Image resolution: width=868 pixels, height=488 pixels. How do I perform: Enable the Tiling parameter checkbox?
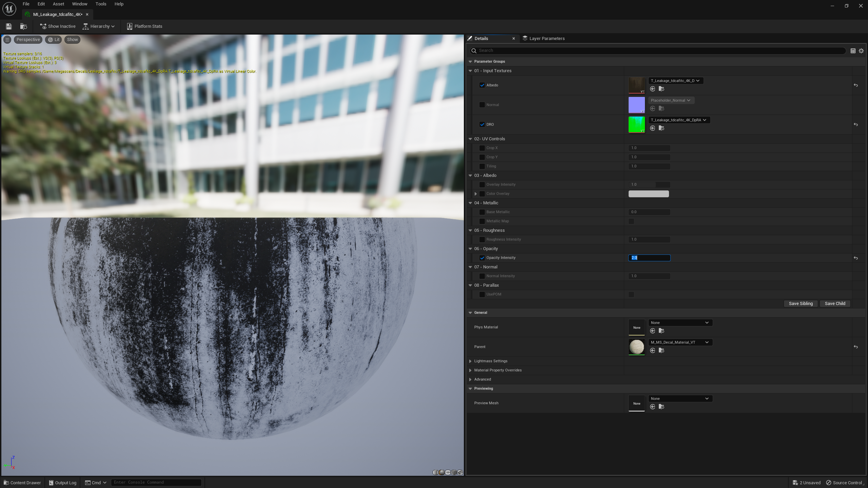pyautogui.click(x=482, y=166)
